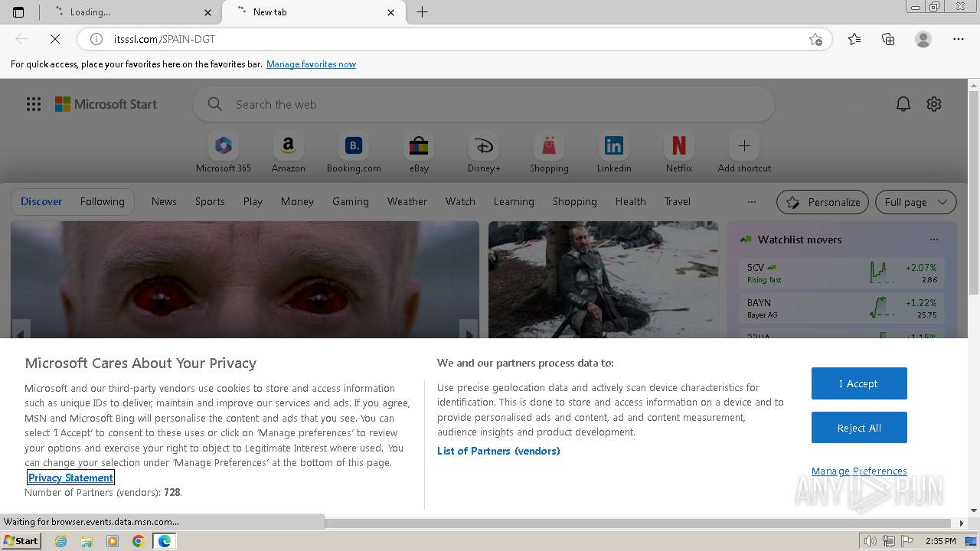Click Manage favorites now link
The height and width of the screenshot is (551, 980).
click(311, 64)
